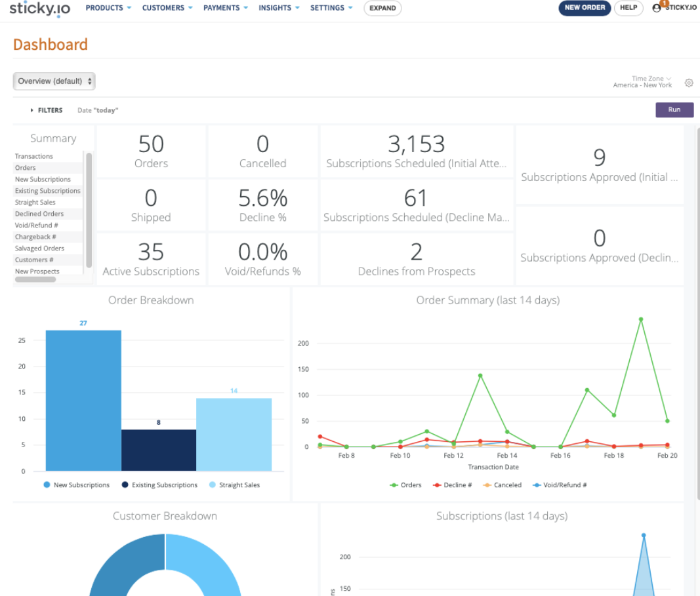Open the Overview (default) dropdown

(x=54, y=80)
